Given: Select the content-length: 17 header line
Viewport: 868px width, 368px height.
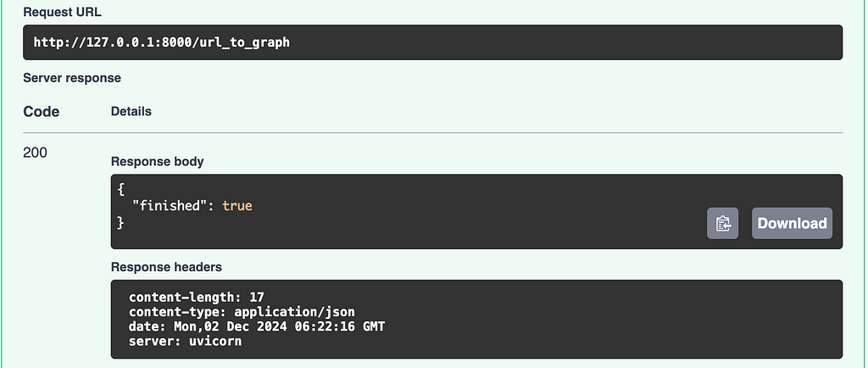Looking at the screenshot, I should click(x=197, y=297).
